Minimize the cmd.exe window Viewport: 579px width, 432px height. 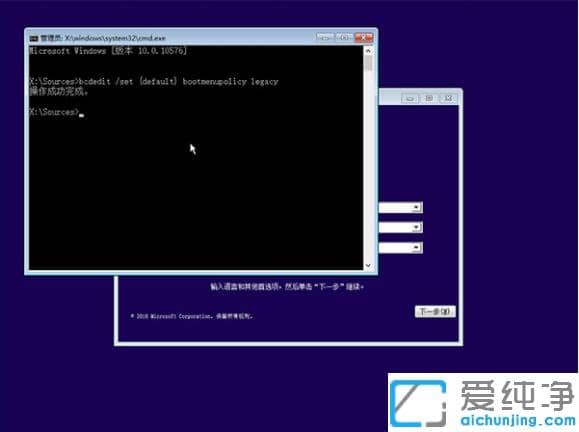(x=325, y=37)
